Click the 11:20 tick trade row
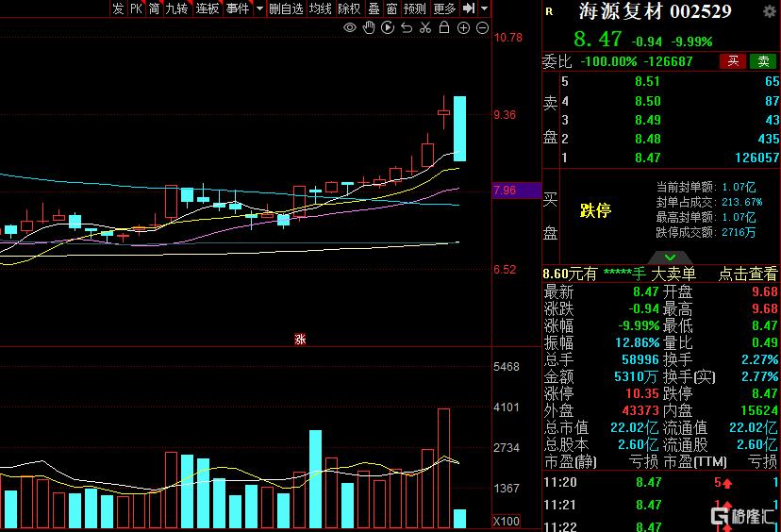The image size is (781, 532). (x=661, y=482)
